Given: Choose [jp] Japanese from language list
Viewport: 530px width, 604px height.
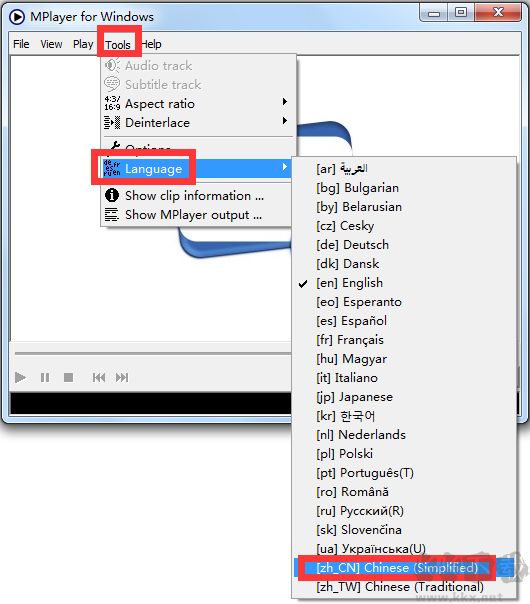Looking at the screenshot, I should click(404, 397).
